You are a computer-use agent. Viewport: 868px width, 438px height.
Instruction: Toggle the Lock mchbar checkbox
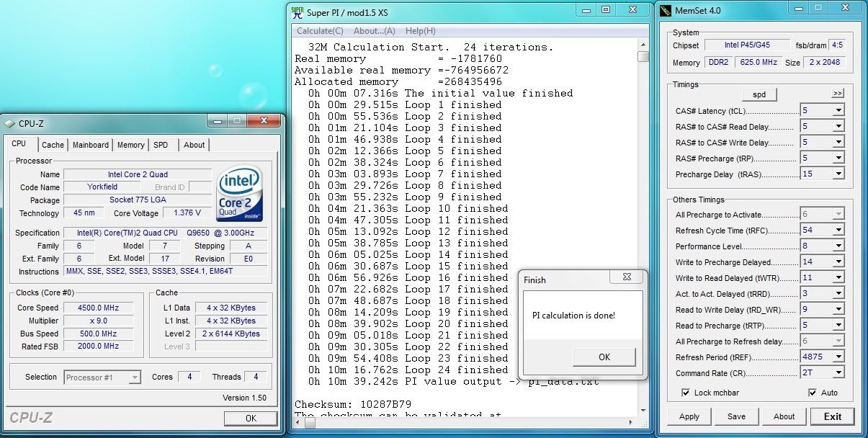(686, 393)
